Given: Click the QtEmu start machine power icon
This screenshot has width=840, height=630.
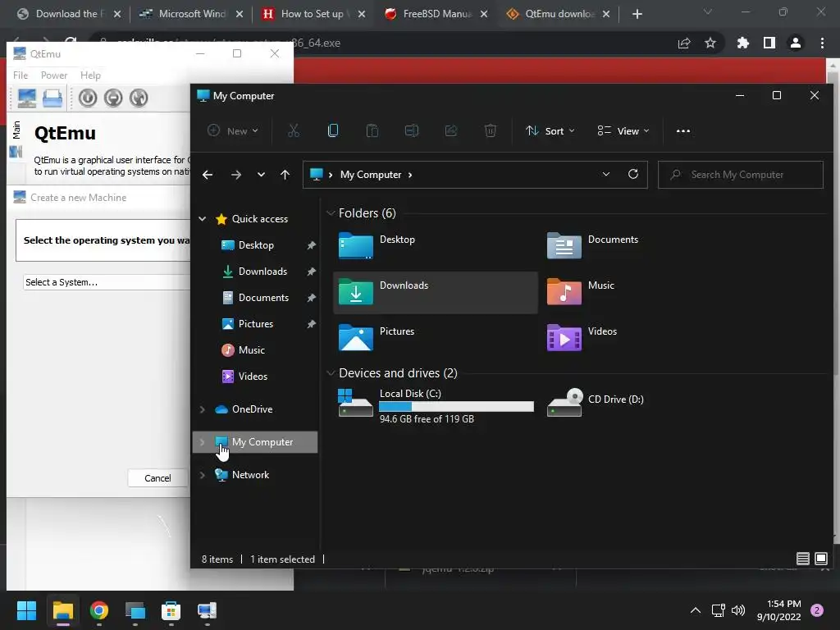Looking at the screenshot, I should (88, 98).
